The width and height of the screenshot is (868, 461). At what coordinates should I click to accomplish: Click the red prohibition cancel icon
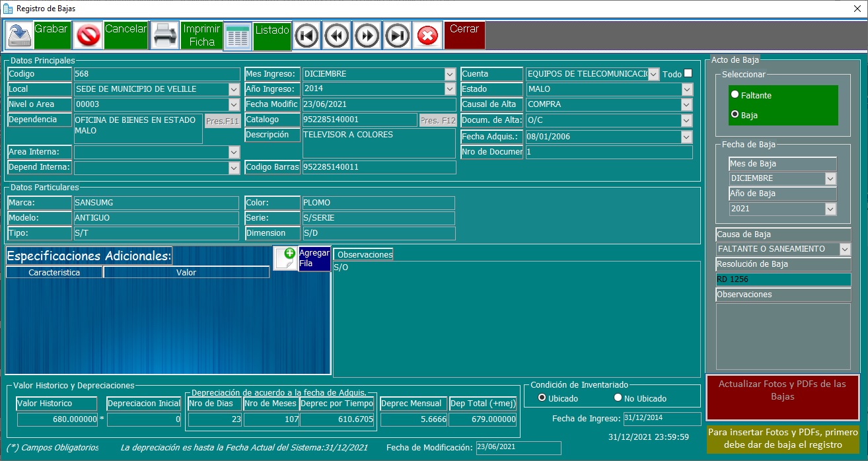(88, 35)
